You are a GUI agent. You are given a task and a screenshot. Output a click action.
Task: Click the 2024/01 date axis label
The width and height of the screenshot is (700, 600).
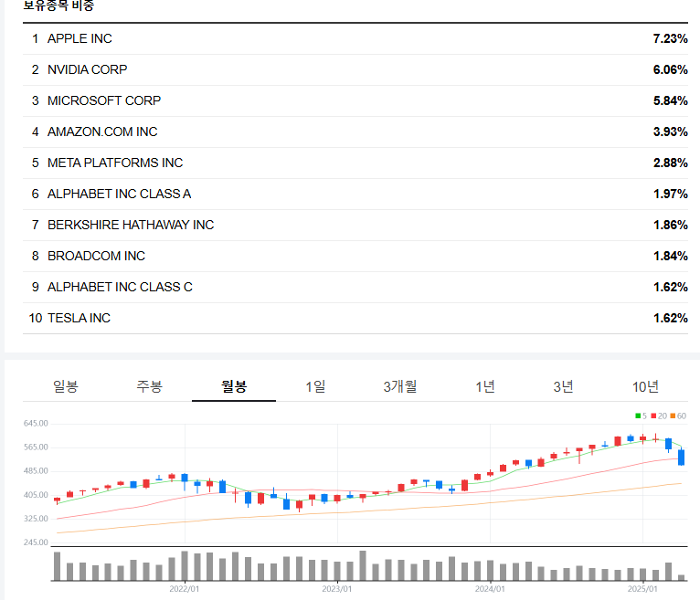pyautogui.click(x=490, y=589)
